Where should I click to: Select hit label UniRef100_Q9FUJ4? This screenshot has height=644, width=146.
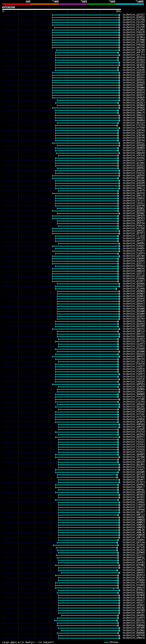(134, 331)
